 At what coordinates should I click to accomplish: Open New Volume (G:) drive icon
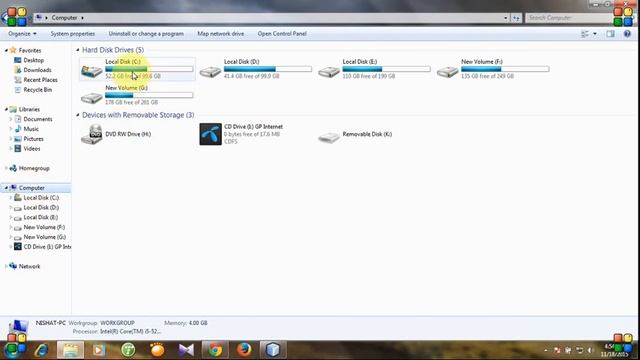click(x=91, y=98)
